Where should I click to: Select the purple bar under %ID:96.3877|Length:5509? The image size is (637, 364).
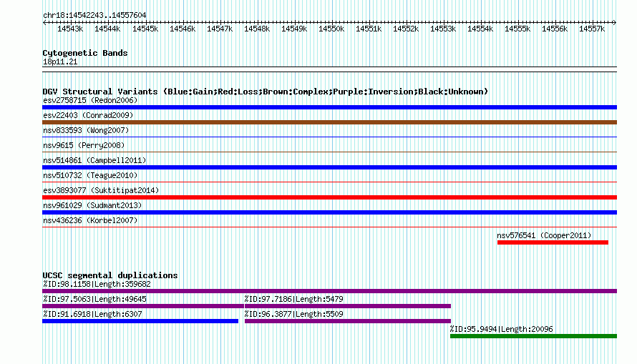tap(348, 321)
